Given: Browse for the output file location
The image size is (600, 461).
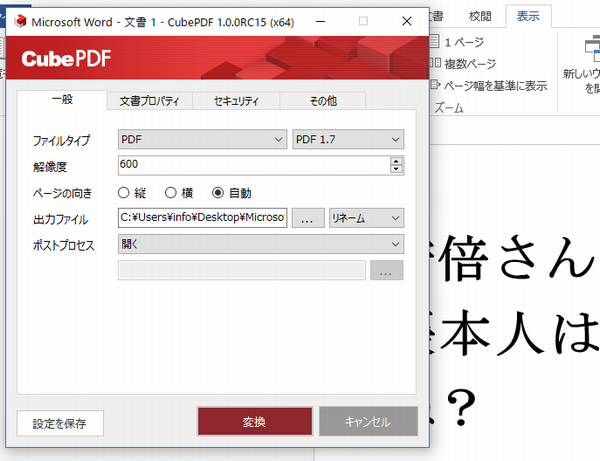Looking at the screenshot, I should tap(308, 218).
